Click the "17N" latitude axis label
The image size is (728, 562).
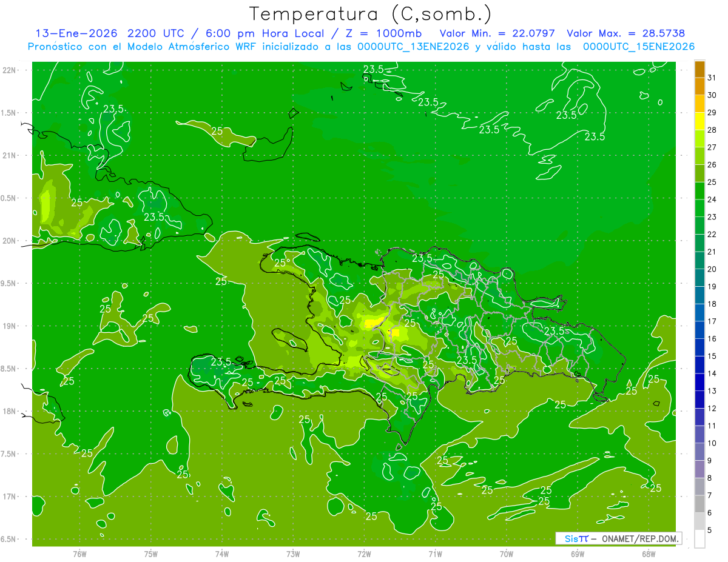(x=10, y=497)
